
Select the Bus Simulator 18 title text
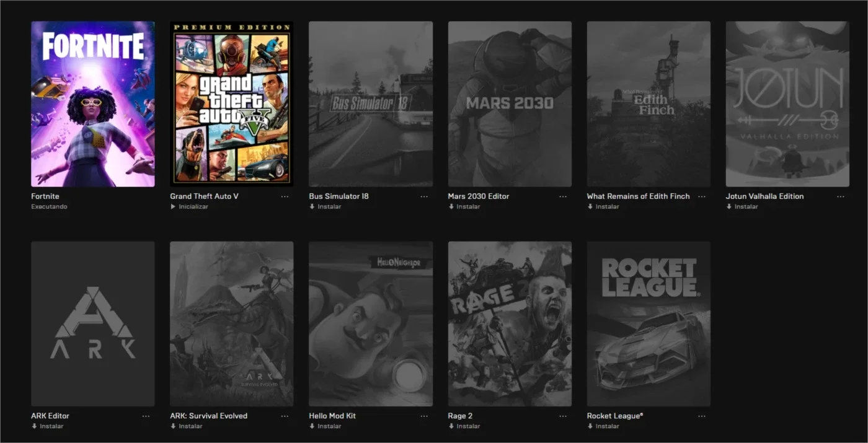pyautogui.click(x=339, y=196)
